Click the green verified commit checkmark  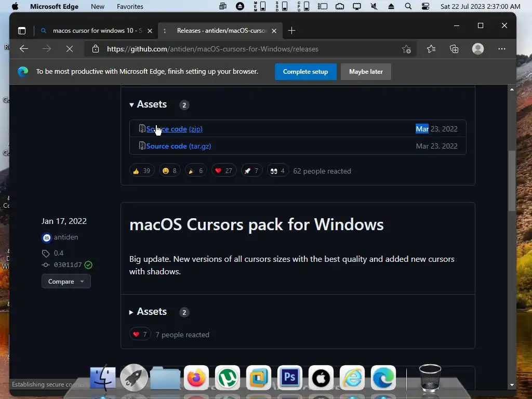click(88, 265)
